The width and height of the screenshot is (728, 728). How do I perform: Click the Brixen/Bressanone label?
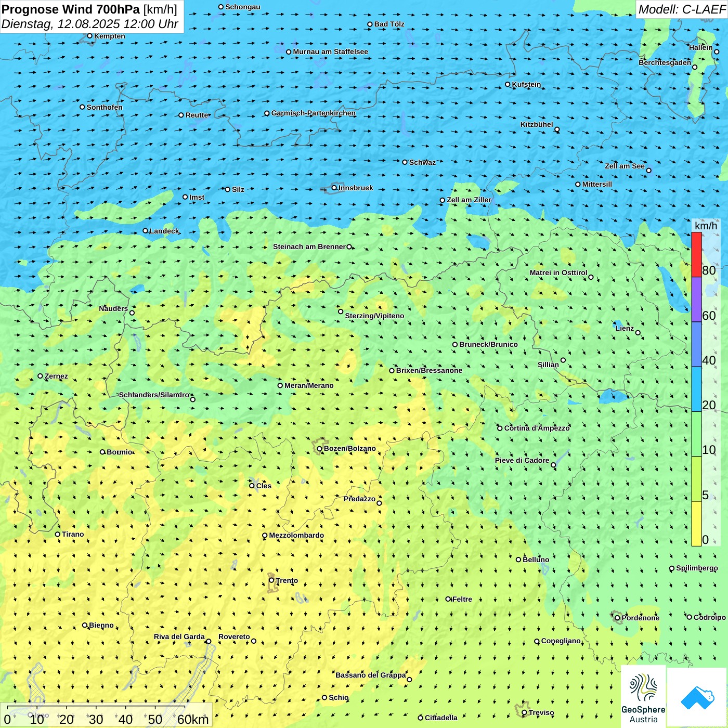click(x=429, y=370)
